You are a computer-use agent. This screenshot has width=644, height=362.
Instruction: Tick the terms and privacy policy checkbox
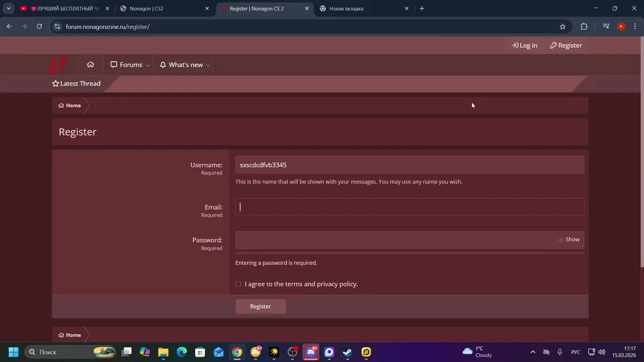tap(238, 284)
